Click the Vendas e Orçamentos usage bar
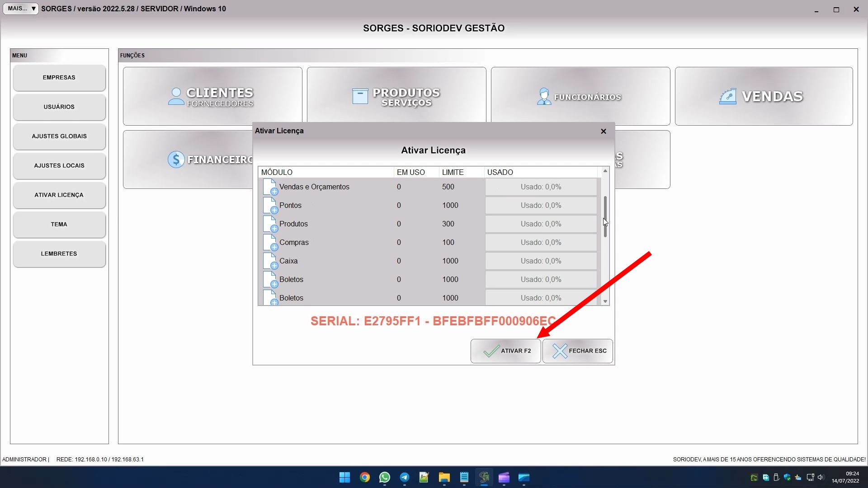Image resolution: width=868 pixels, height=488 pixels. [x=541, y=187]
